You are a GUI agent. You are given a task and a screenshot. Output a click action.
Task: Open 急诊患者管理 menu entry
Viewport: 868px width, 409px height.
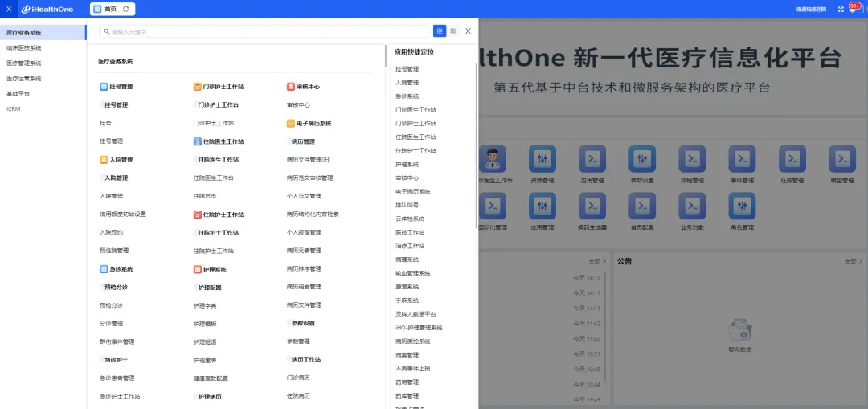pyautogui.click(x=117, y=378)
